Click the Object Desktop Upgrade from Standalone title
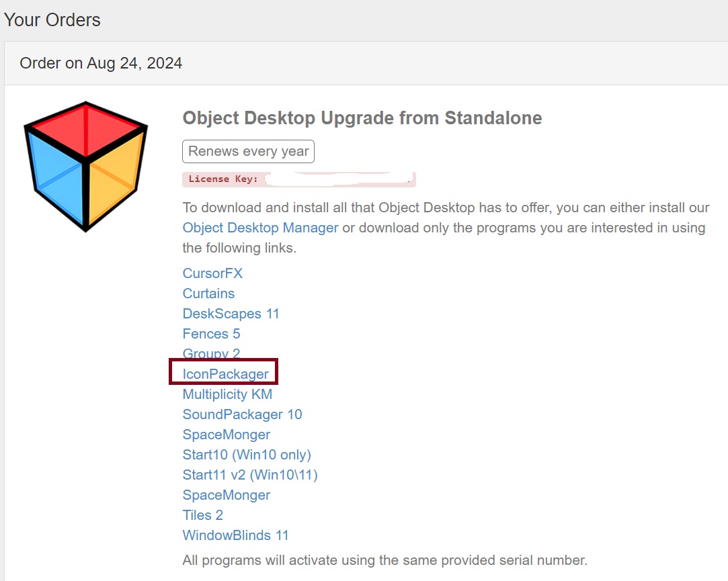The height and width of the screenshot is (581, 728). click(362, 118)
